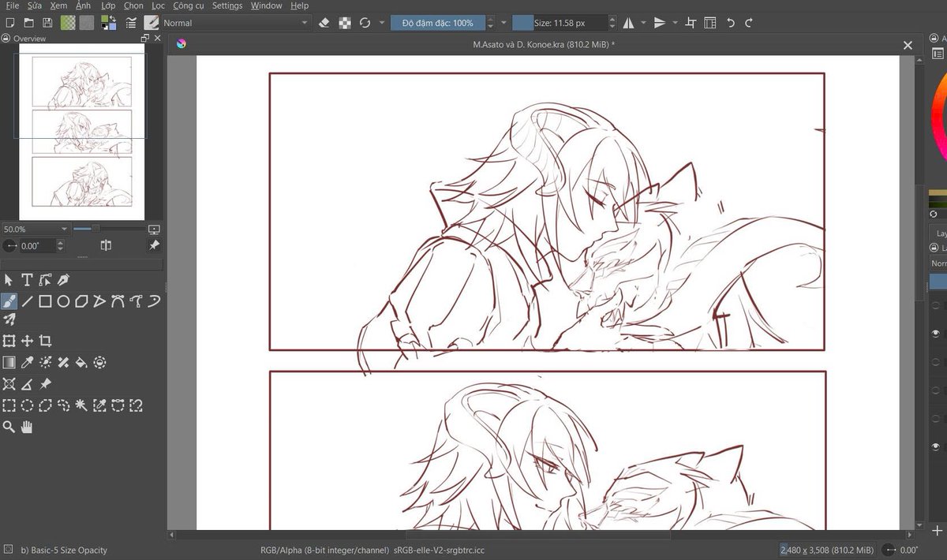Select the Text tool in toolbox
This screenshot has height=560, width=947.
(27, 279)
